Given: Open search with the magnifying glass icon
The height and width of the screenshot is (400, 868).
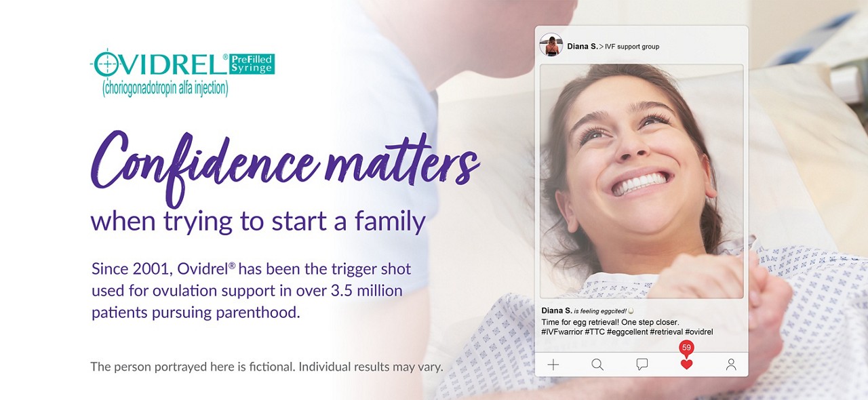Looking at the screenshot, I should 597,365.
